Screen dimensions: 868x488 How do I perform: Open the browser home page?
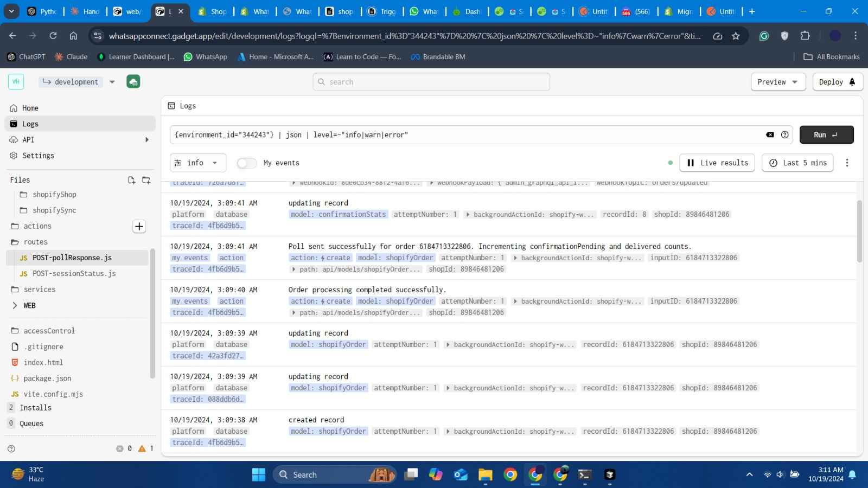click(x=73, y=36)
